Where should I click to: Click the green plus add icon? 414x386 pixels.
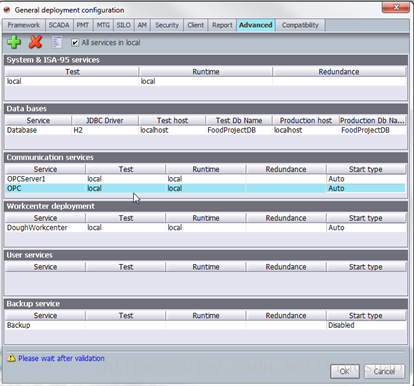(x=14, y=42)
